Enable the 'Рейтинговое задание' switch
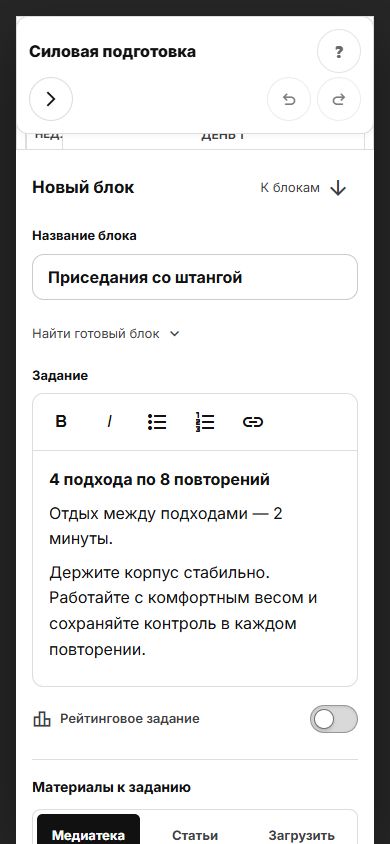 (x=334, y=719)
